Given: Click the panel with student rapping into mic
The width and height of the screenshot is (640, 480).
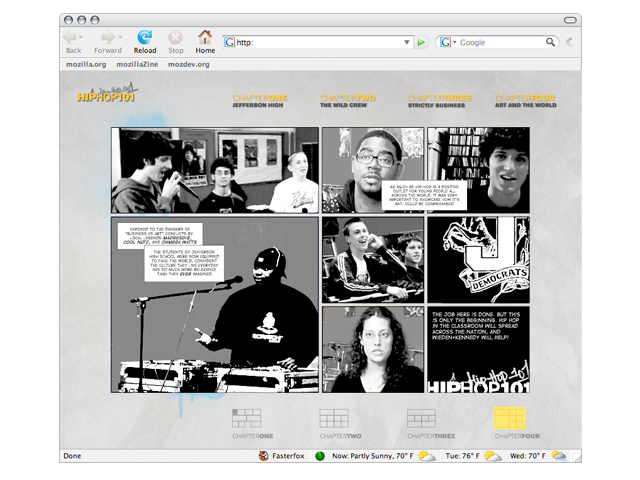Looking at the screenshot, I should (215, 170).
